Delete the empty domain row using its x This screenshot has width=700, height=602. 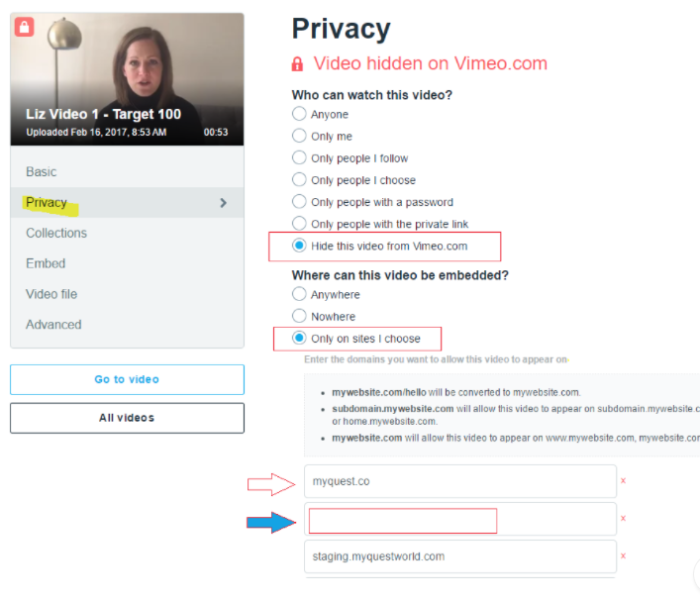pos(623,518)
